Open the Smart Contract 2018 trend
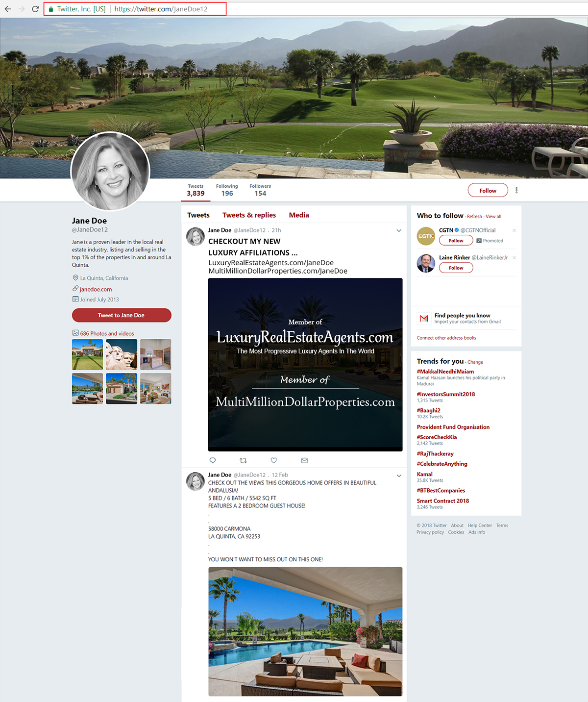Screen dimensions: 588x702 click(x=442, y=501)
